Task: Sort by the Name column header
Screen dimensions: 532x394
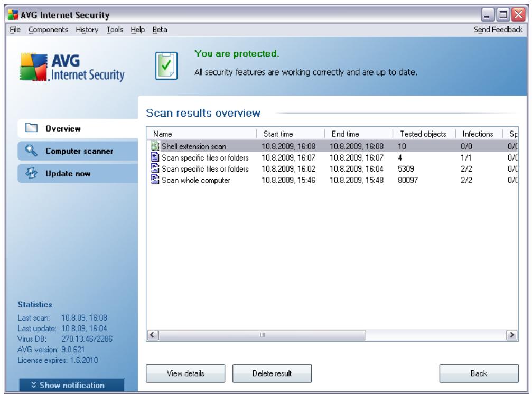Action: pos(202,134)
